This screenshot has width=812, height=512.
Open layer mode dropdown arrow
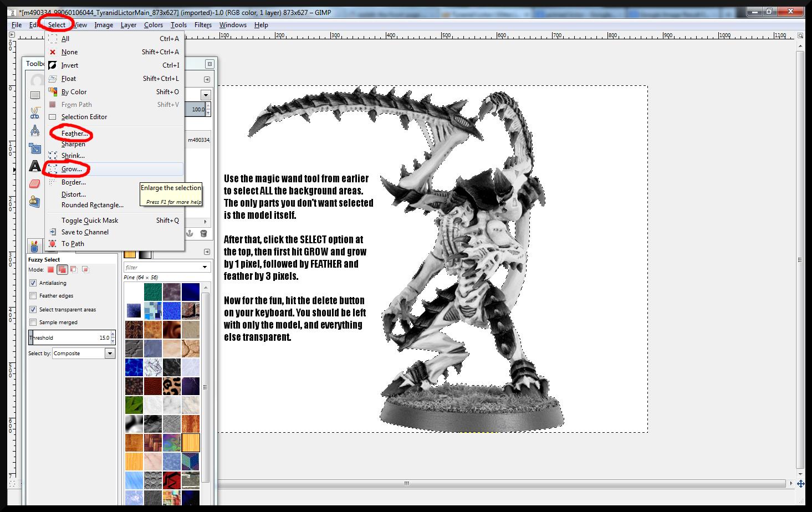pos(206,95)
